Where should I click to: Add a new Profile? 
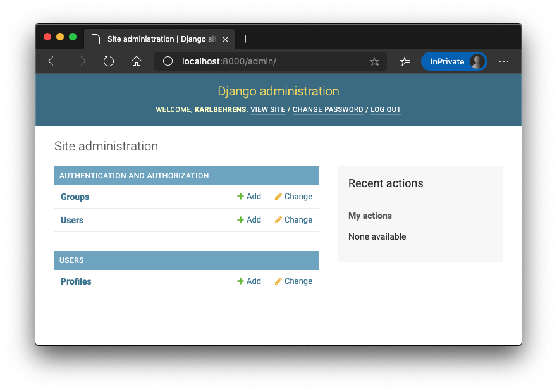coord(249,281)
